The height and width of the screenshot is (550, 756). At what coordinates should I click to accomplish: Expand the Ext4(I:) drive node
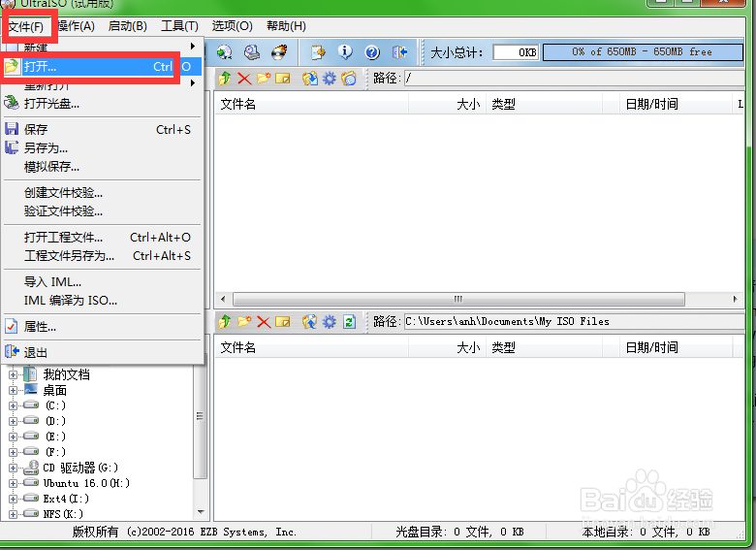click(13, 499)
